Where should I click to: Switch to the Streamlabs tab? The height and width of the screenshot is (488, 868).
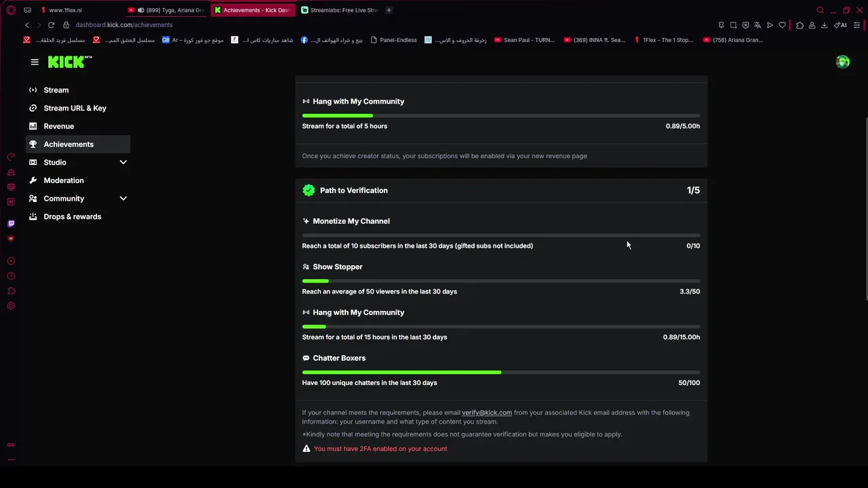click(339, 10)
